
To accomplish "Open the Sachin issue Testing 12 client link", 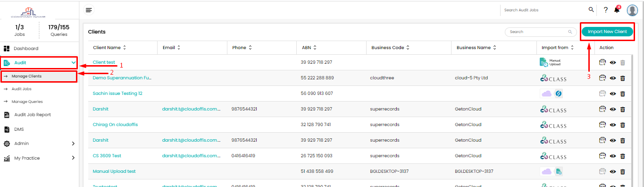I will [117, 93].
